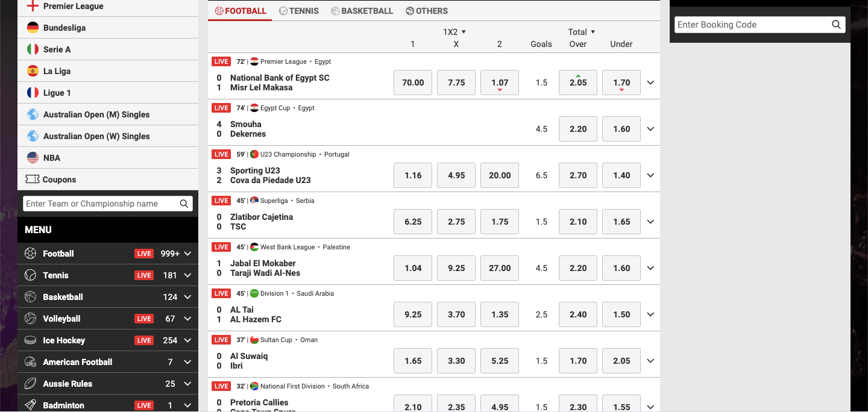
Task: Expand more markets for the Zlatibor Cajetina match
Action: tap(650, 221)
